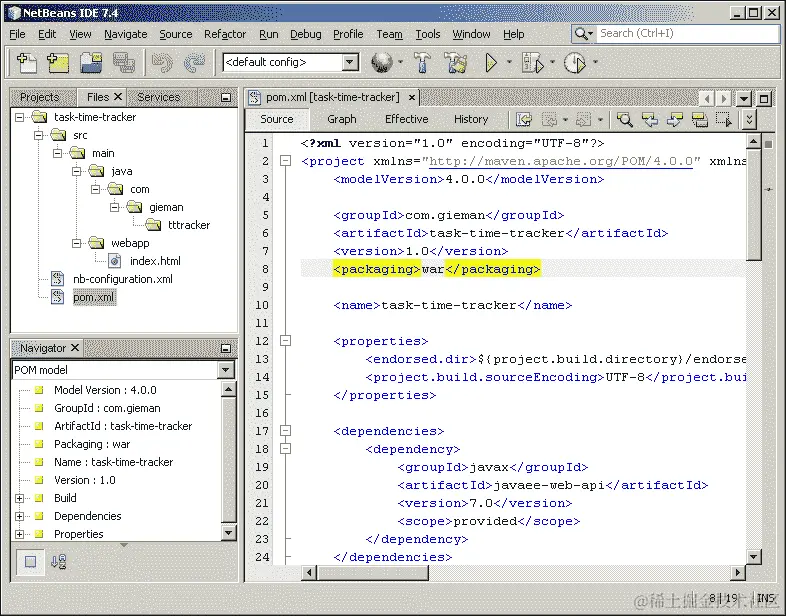Click the globe browser icon in the toolbar
Screen dimensions: 786x616
[x=382, y=63]
